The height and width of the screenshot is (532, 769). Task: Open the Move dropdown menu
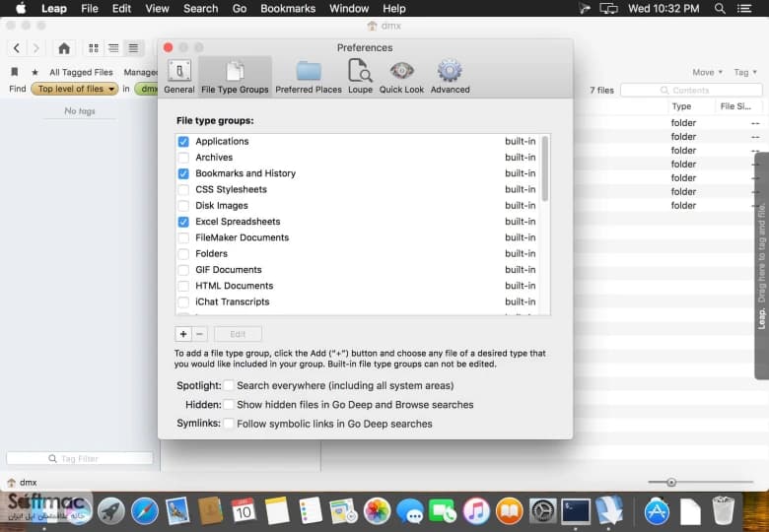tap(707, 72)
